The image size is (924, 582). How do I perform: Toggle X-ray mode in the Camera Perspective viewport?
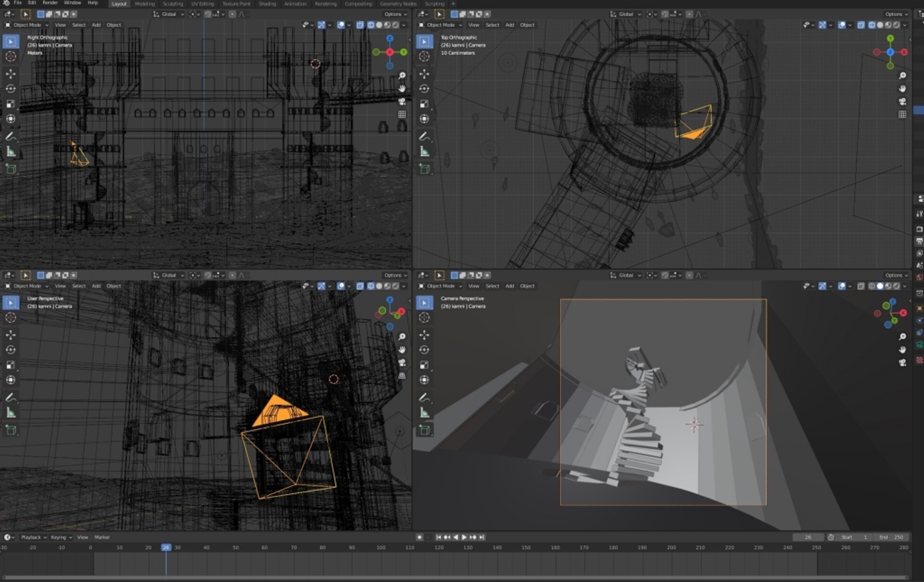861,286
